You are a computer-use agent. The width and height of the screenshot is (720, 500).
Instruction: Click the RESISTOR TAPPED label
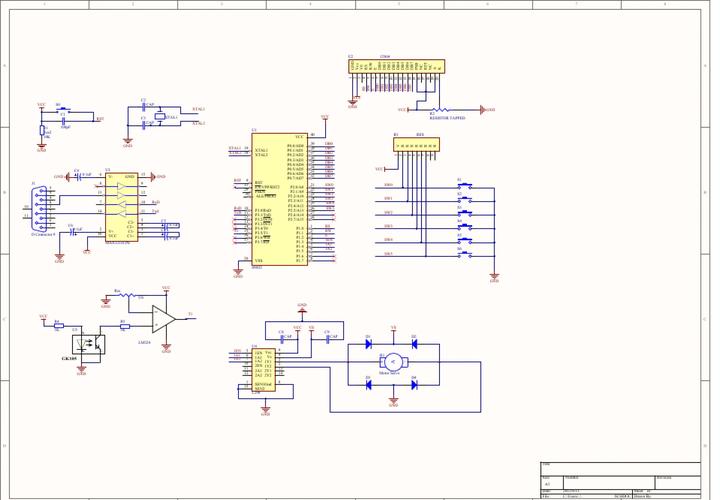point(447,118)
